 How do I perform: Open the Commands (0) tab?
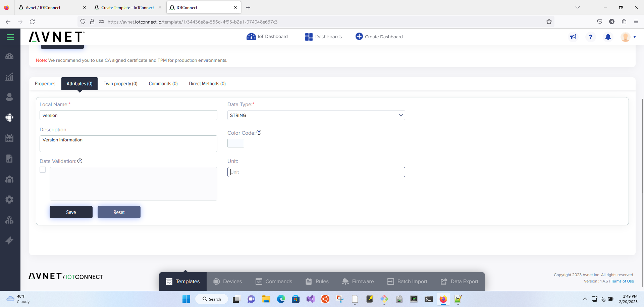click(163, 84)
